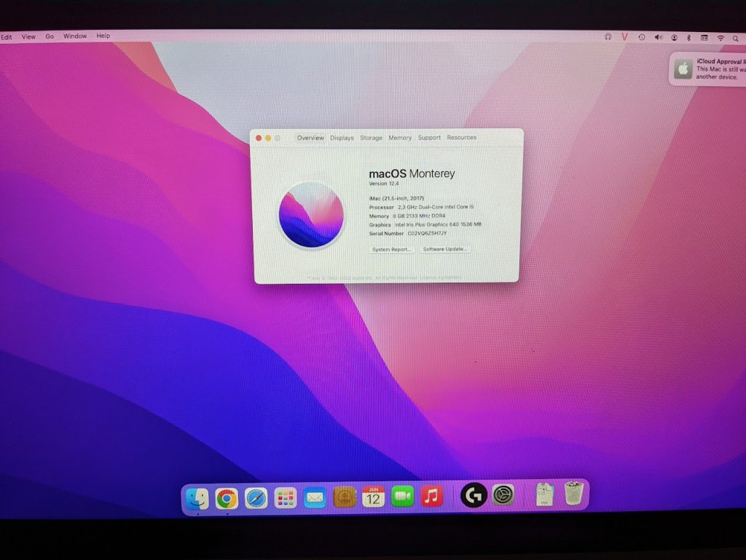This screenshot has width=746, height=560.
Task: Open Spotlight search
Action: pyautogui.click(x=736, y=39)
